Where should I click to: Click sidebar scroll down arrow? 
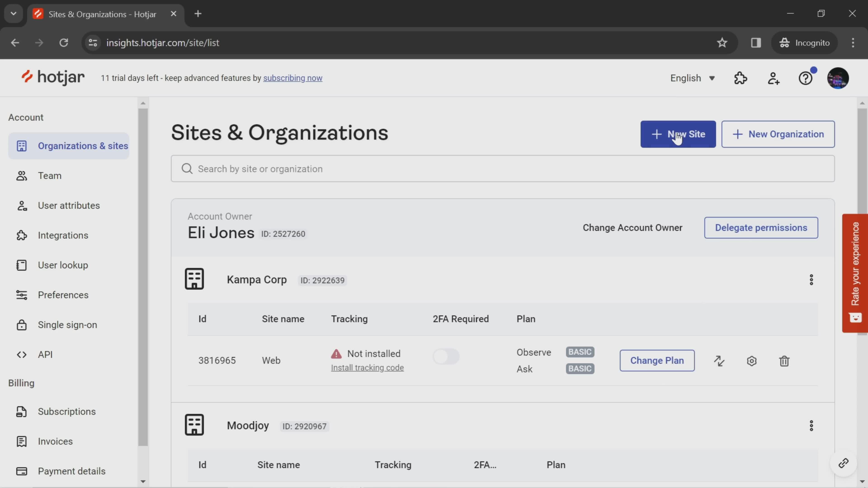(x=143, y=482)
